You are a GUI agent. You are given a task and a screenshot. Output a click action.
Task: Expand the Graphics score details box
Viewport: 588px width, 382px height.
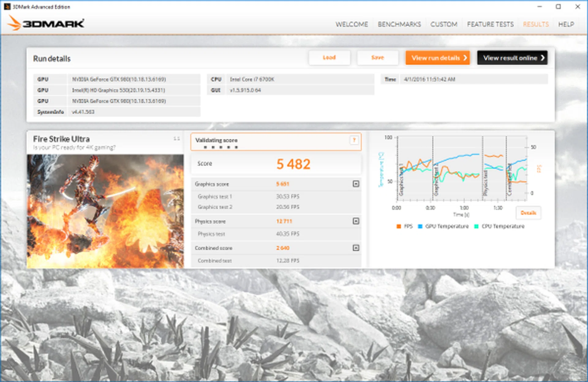pos(356,184)
